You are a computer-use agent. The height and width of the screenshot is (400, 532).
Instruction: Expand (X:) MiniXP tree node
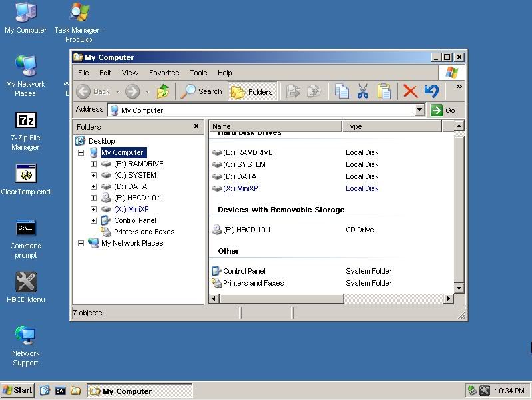tap(93, 209)
